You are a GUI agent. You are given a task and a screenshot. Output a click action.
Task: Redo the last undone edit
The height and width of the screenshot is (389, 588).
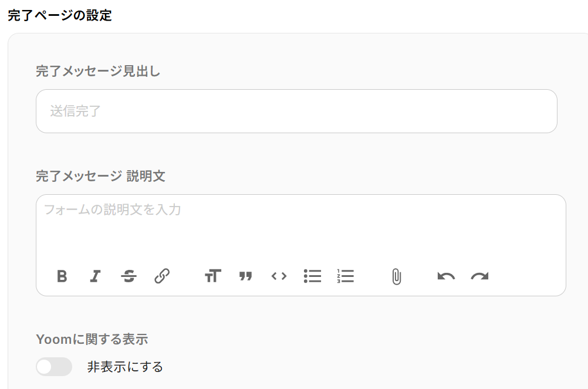point(479,276)
